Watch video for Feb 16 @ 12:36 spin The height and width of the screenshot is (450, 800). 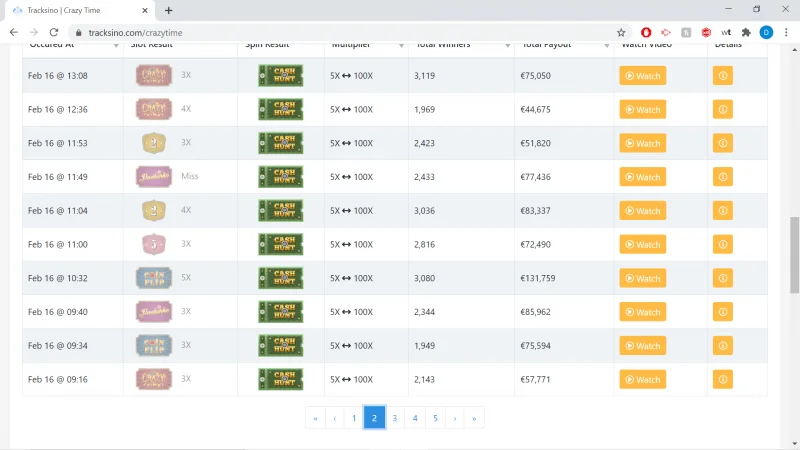643,109
